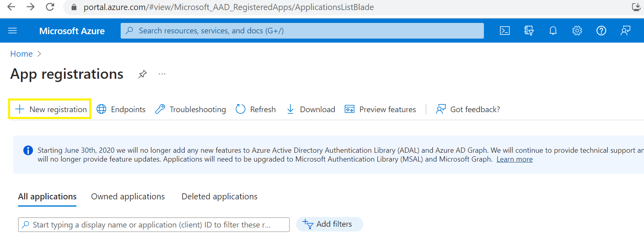Reload the page with browser refresh icon
This screenshot has height=246, width=644.
click(x=50, y=7)
